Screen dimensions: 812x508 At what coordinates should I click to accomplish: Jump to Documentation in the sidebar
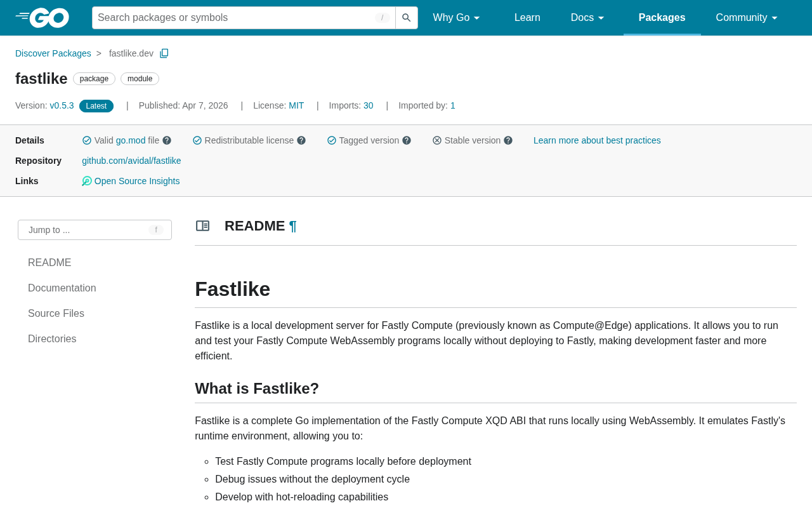[62, 288]
